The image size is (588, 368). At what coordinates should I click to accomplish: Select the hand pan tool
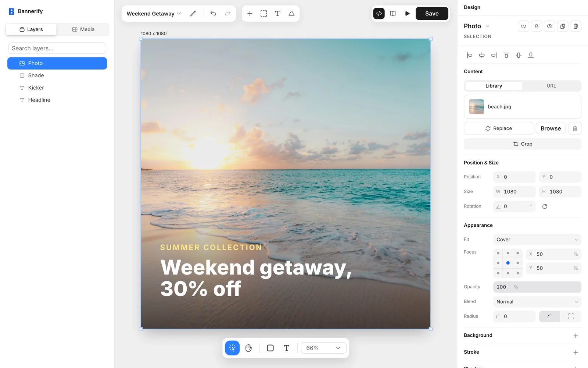click(x=248, y=348)
